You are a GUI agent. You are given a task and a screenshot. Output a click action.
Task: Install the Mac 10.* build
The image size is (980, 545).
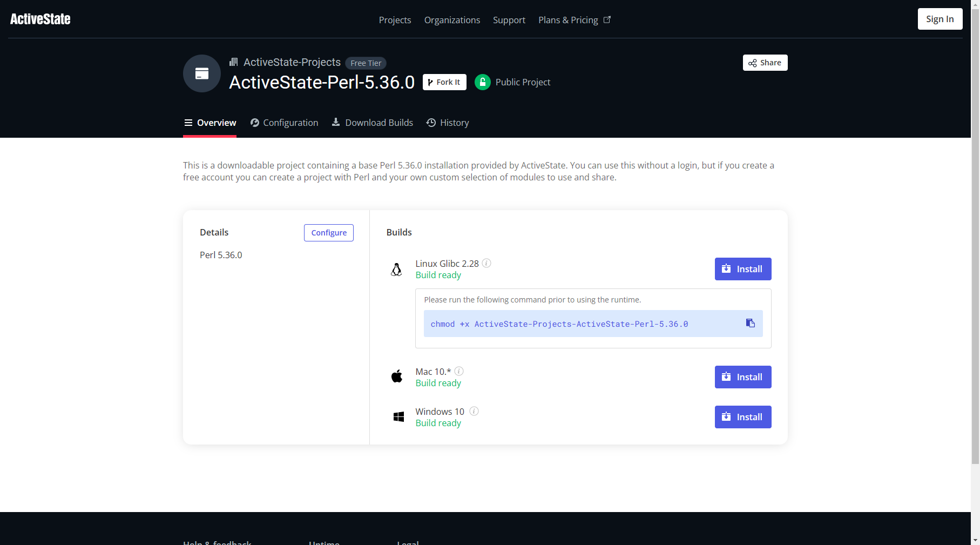click(x=743, y=377)
